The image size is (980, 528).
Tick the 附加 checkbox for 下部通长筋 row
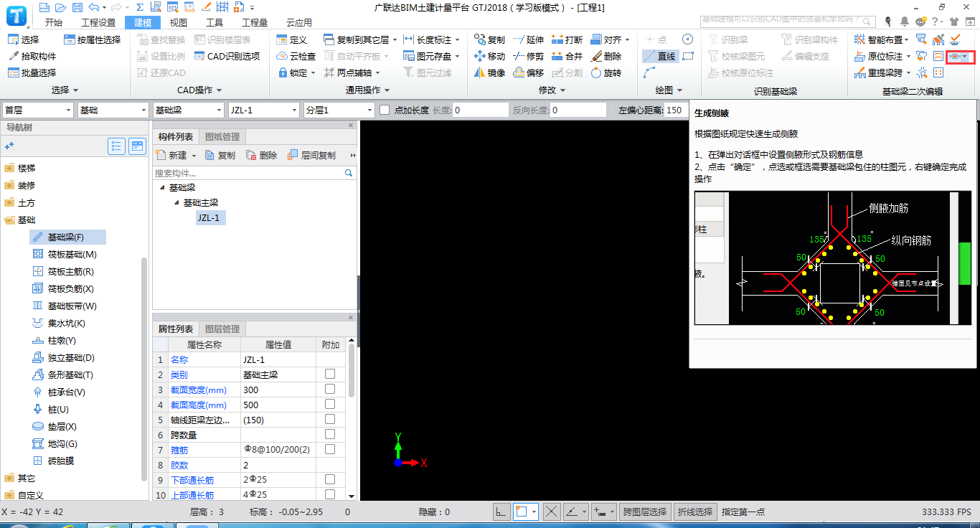[x=330, y=479]
